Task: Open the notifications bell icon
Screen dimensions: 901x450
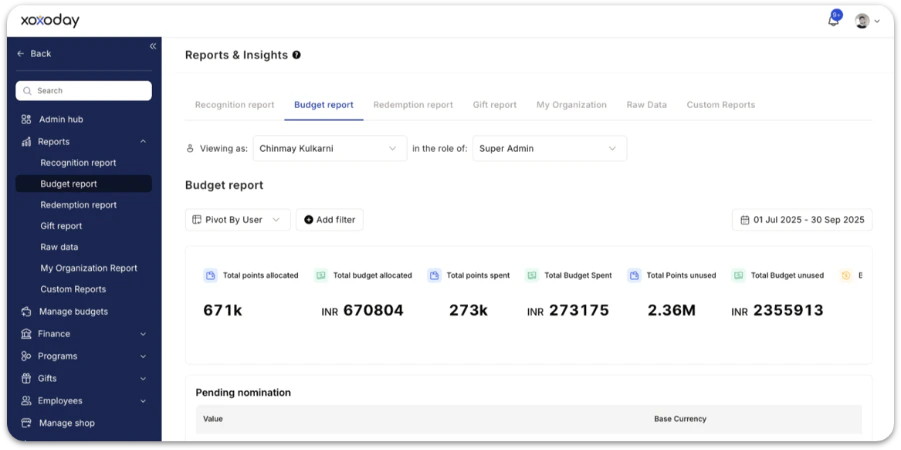Action: coord(833,21)
